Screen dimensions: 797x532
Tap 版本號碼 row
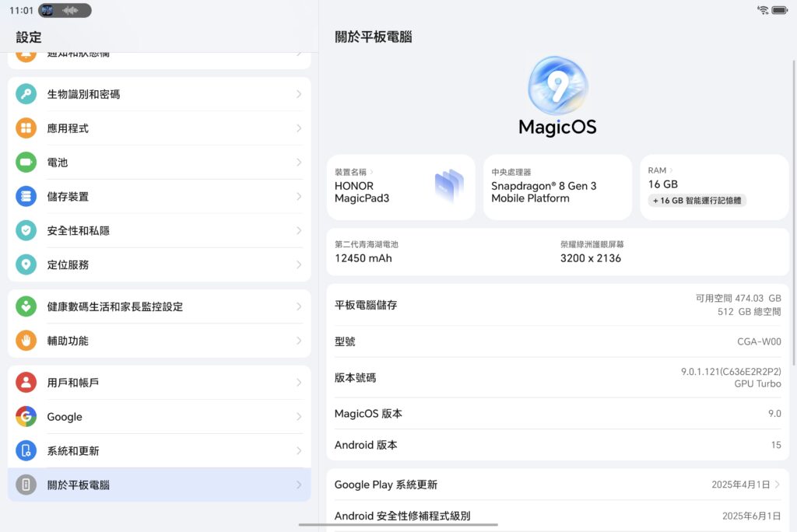pyautogui.click(x=557, y=377)
